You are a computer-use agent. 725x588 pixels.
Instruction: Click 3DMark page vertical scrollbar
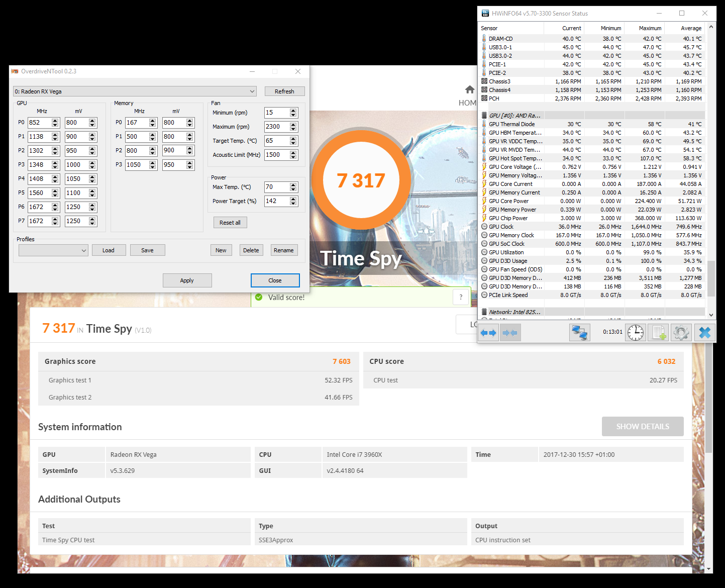pyautogui.click(x=709, y=397)
